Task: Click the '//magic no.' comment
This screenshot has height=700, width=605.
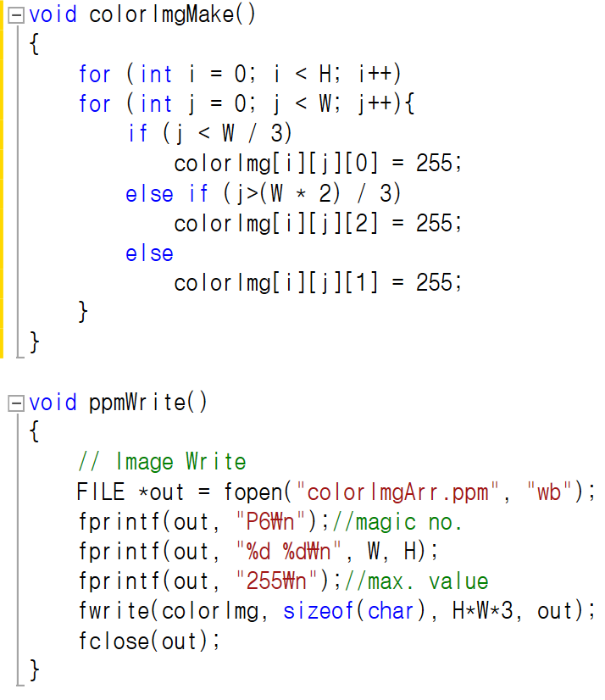Action: (x=397, y=522)
